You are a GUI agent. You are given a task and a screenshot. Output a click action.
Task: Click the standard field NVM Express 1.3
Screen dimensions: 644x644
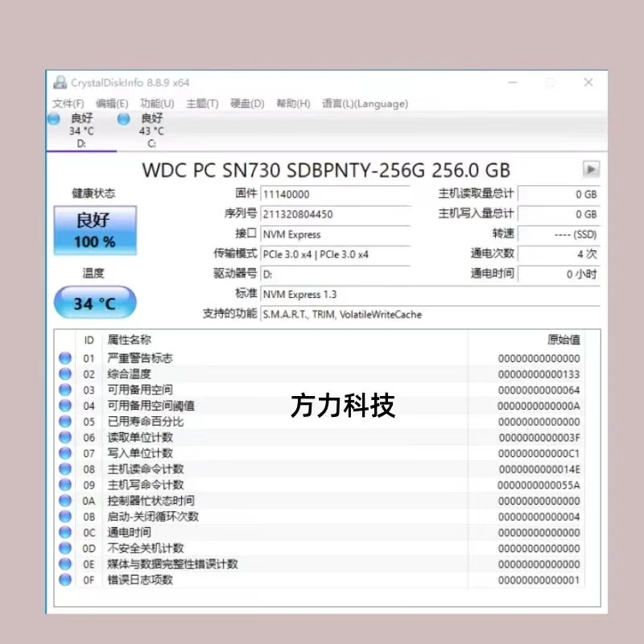[x=431, y=295]
